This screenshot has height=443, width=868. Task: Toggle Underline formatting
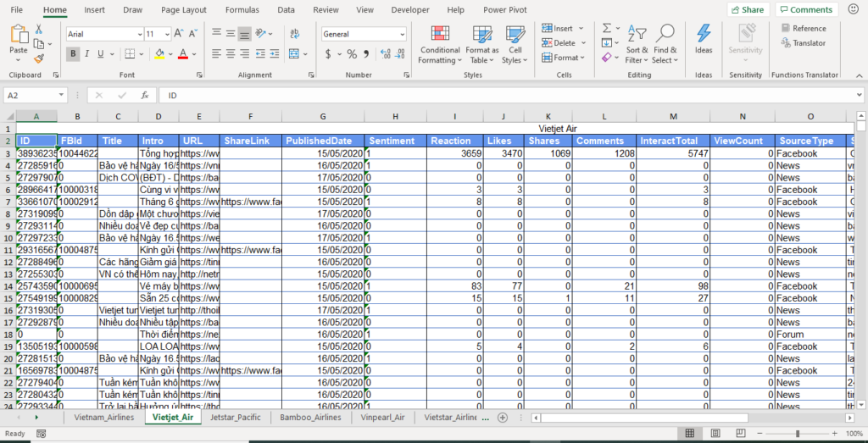pyautogui.click(x=101, y=53)
